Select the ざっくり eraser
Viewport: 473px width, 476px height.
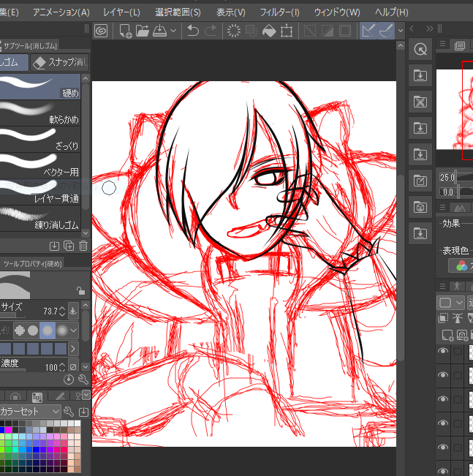pos(40,140)
